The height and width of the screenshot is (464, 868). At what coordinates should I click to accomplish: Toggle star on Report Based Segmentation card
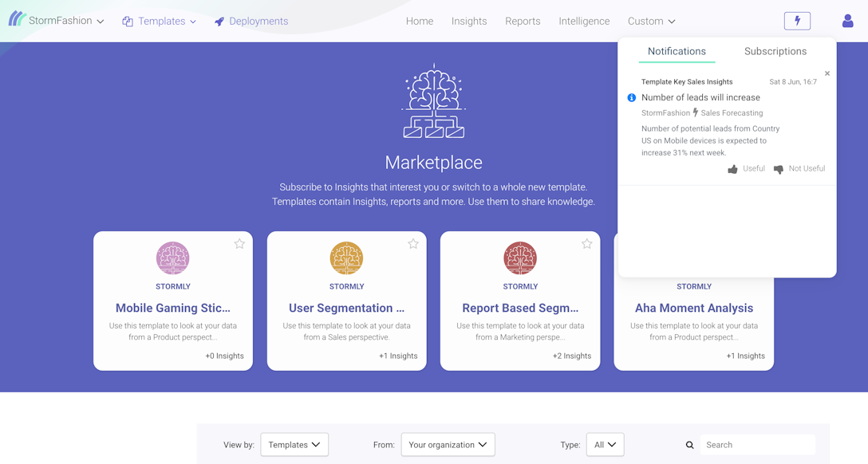click(x=586, y=244)
